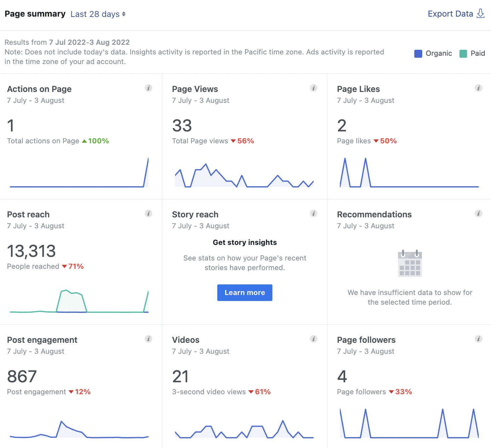Image resolution: width=491 pixels, height=448 pixels.
Task: Click the Videos card title
Action: coord(186,340)
